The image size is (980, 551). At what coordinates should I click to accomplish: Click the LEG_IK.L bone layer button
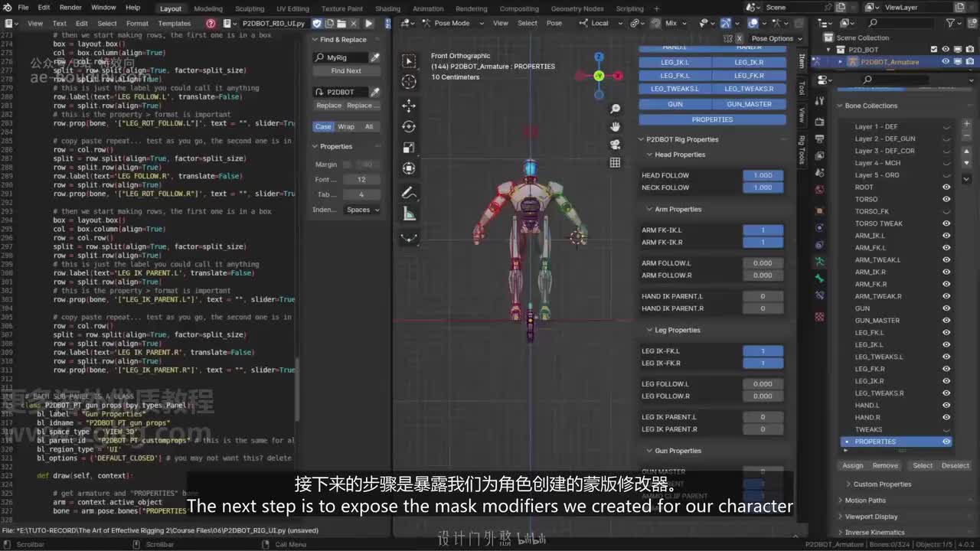point(675,63)
